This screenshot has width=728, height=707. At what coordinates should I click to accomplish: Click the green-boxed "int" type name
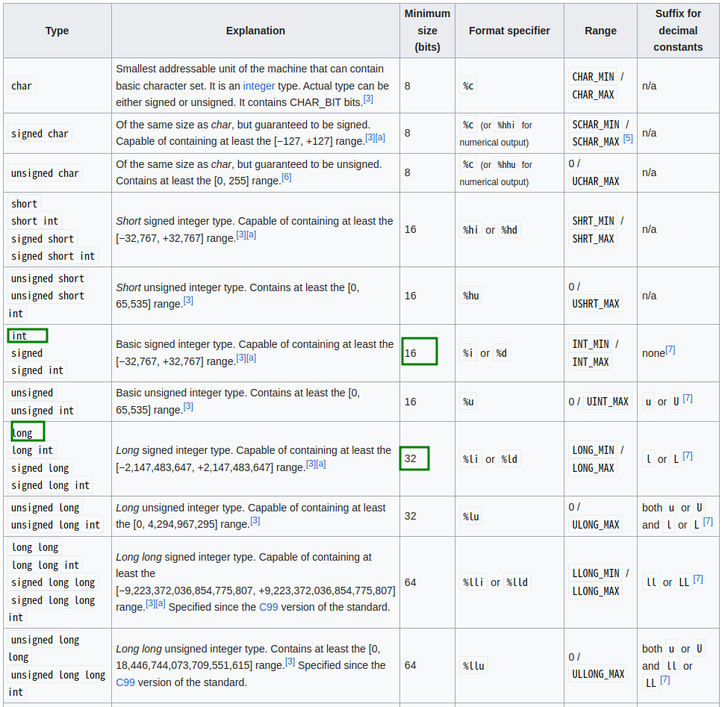(x=19, y=336)
